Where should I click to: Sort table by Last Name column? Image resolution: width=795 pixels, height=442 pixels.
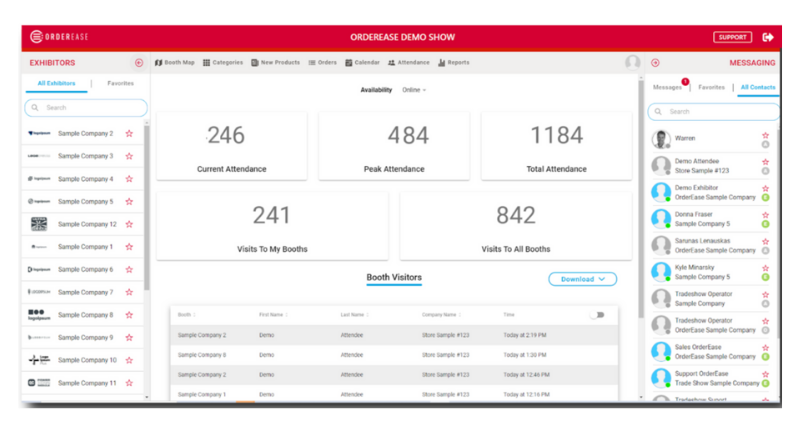pyautogui.click(x=354, y=315)
